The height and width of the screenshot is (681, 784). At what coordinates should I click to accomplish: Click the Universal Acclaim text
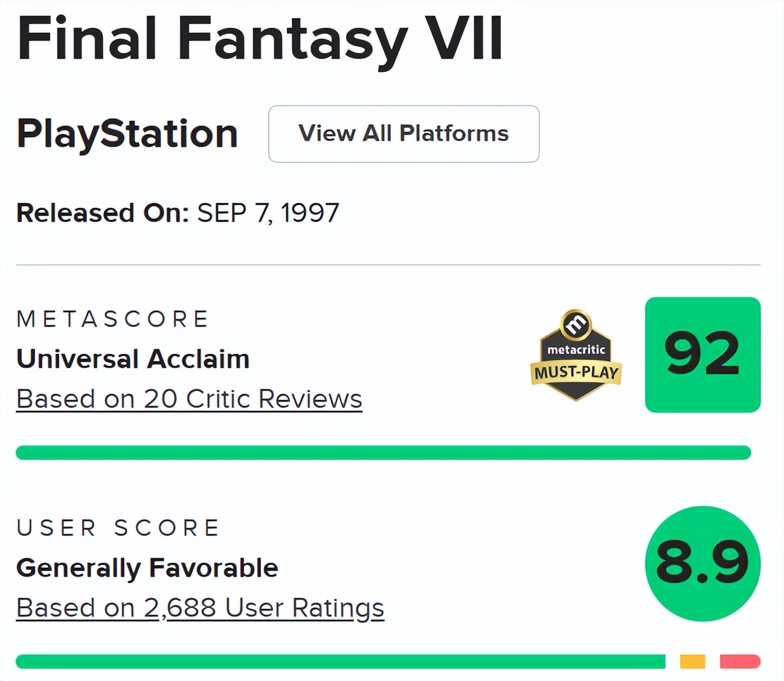click(x=133, y=359)
